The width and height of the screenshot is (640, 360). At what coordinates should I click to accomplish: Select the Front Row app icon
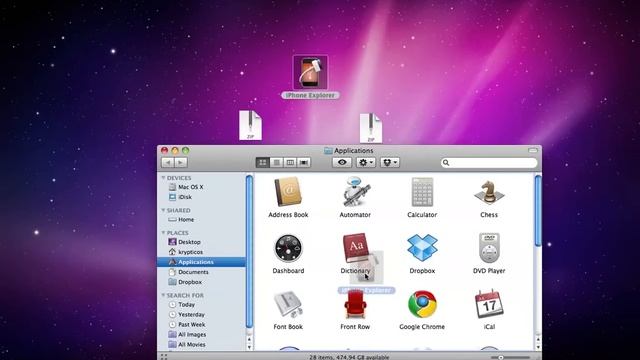point(355,304)
